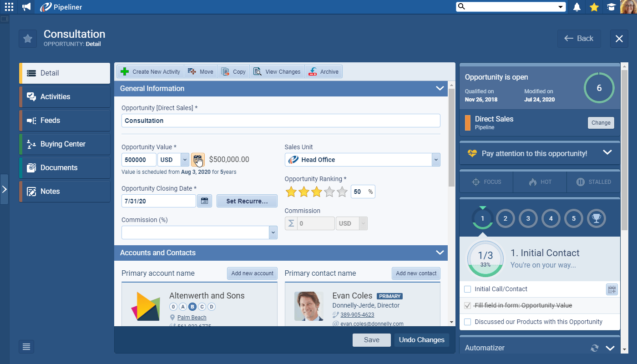Open the app grid launcher icon
The height and width of the screenshot is (364, 637).
[9, 7]
